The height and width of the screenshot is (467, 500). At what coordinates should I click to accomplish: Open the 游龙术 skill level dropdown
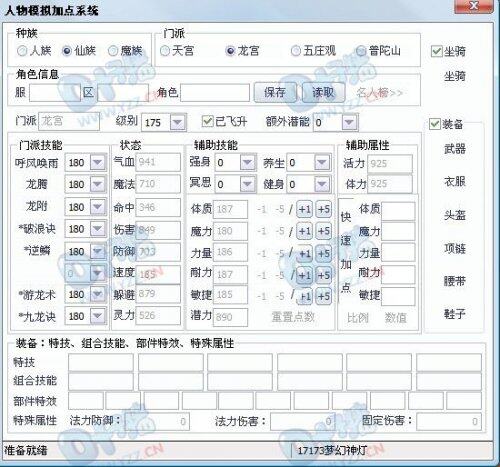[x=98, y=294]
